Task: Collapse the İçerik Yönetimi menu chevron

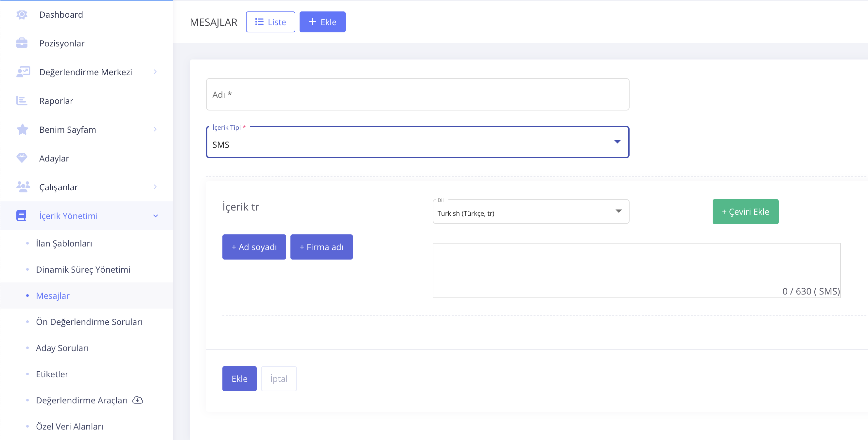Action: (x=155, y=216)
